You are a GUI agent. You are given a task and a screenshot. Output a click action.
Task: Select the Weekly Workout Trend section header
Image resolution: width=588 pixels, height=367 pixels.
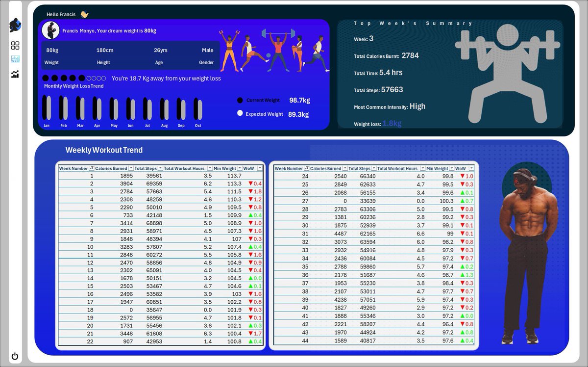(x=104, y=150)
